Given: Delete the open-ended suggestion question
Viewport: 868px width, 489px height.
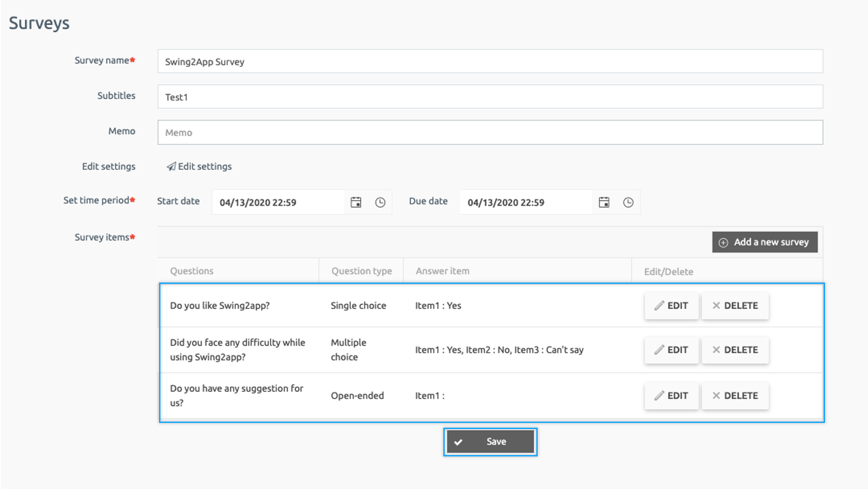Looking at the screenshot, I should point(735,396).
